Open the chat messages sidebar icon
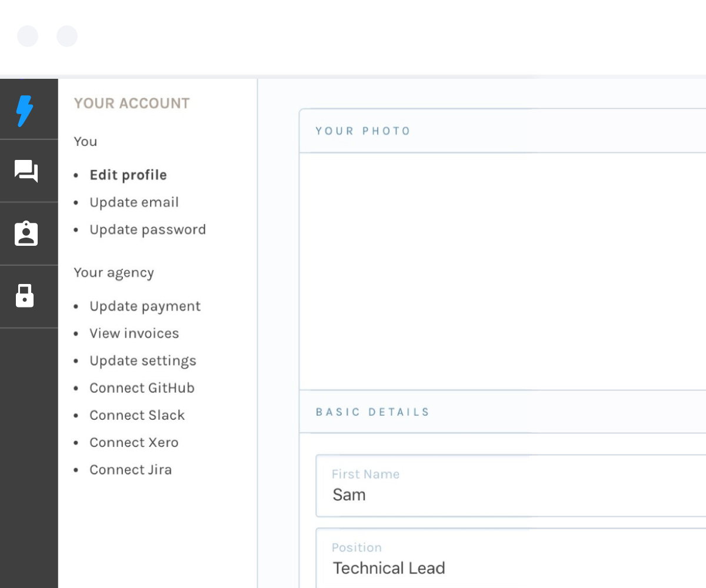This screenshot has height=588, width=706. point(26,171)
